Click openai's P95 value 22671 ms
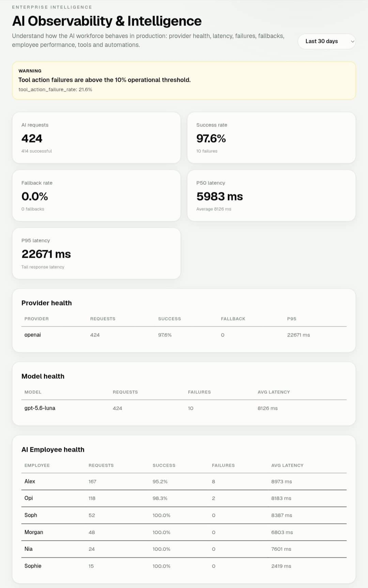Screen dimensions: 368x588 pyautogui.click(x=298, y=335)
